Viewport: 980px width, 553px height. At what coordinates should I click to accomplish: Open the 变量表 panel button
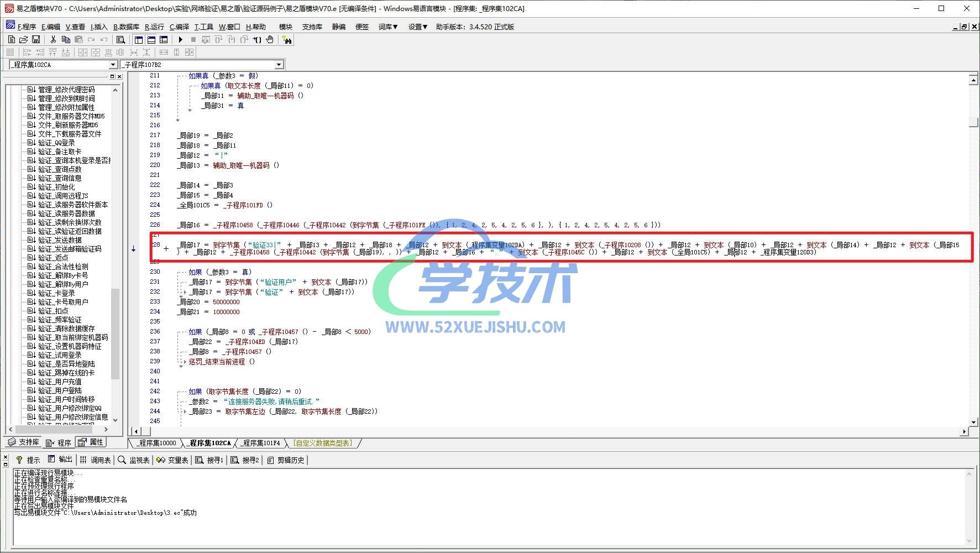click(172, 460)
